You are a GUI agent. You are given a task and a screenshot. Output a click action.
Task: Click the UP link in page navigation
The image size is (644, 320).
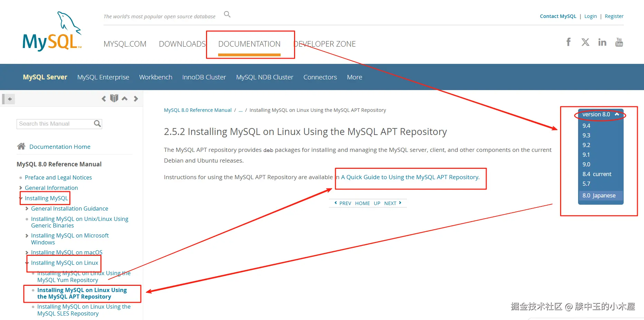tap(377, 203)
